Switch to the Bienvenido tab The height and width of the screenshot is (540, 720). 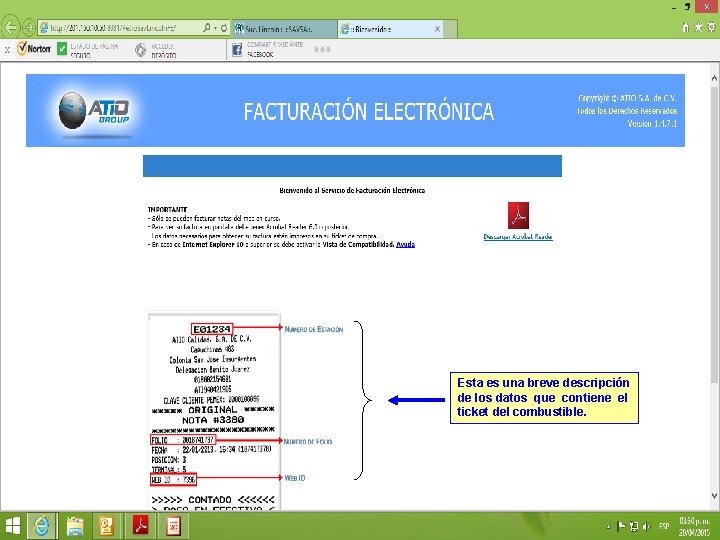coord(390,28)
